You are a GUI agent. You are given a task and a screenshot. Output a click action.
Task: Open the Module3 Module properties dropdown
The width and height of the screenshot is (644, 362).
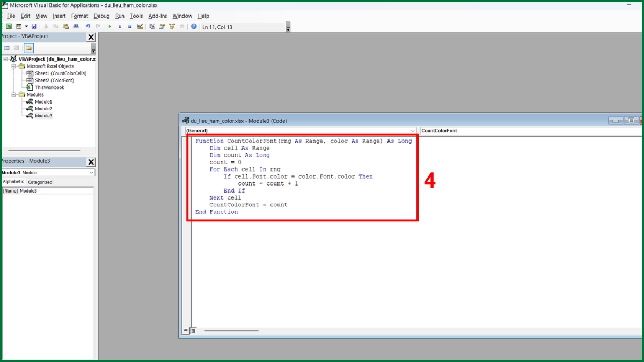[x=91, y=173]
